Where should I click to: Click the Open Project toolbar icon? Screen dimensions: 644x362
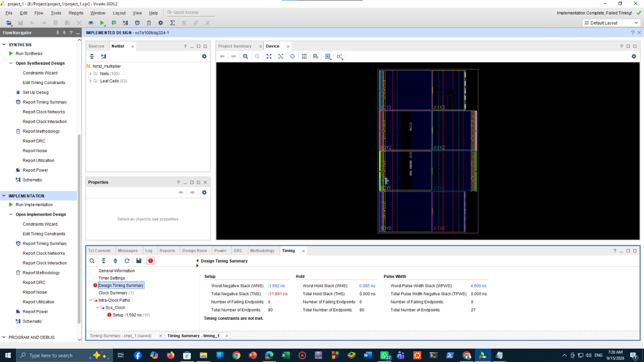click(9, 23)
